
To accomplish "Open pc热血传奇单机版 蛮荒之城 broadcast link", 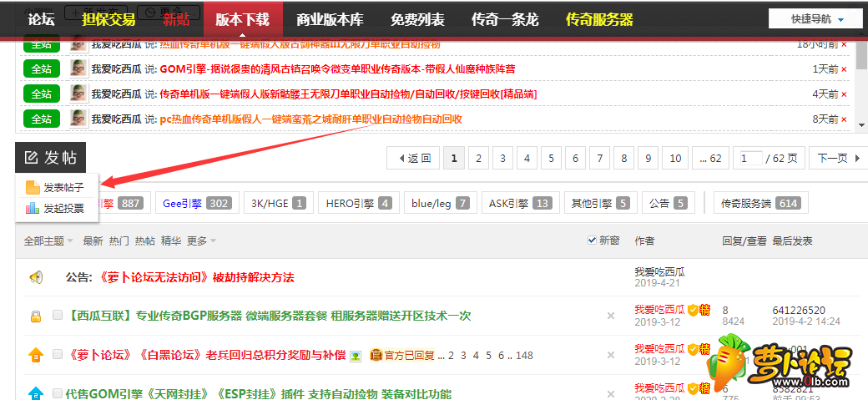I will pyautogui.click(x=310, y=119).
